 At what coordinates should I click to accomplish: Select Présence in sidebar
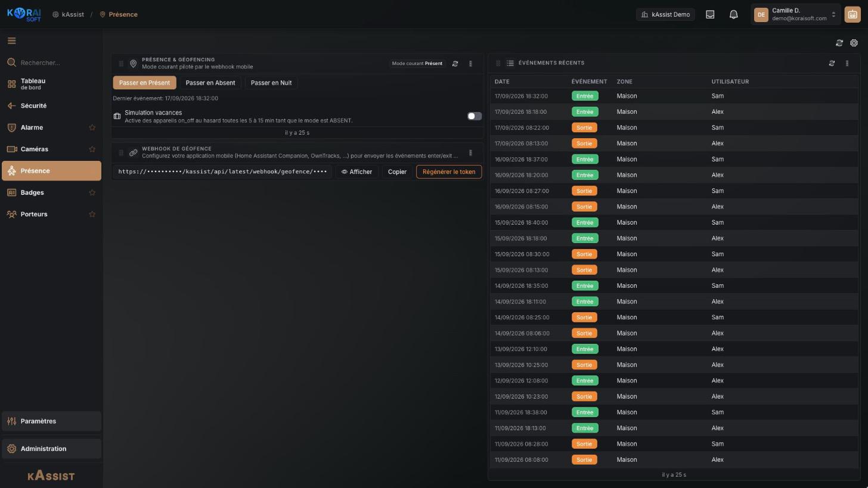(51, 171)
